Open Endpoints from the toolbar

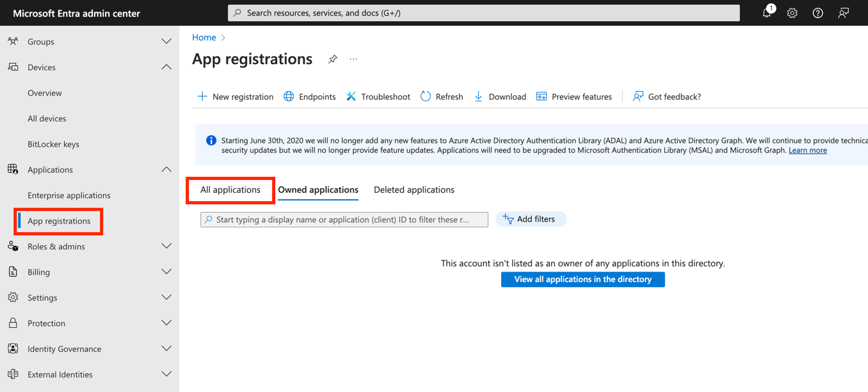click(x=310, y=97)
